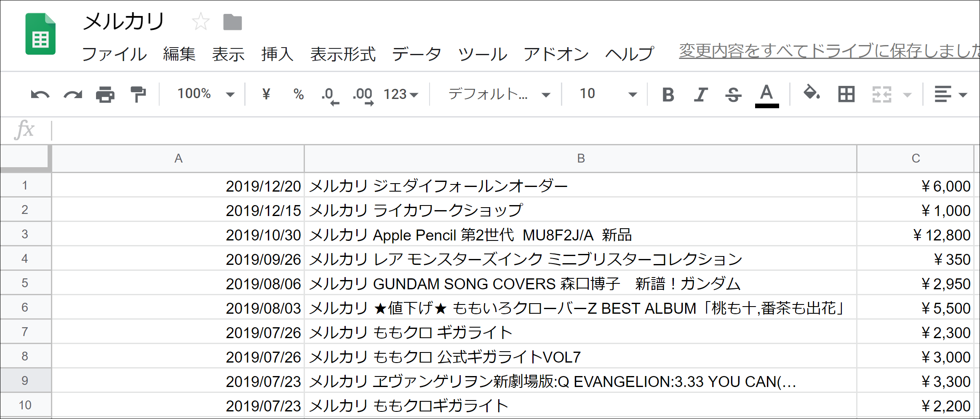Image resolution: width=980 pixels, height=419 pixels.
Task: Click the print icon
Action: tap(105, 94)
